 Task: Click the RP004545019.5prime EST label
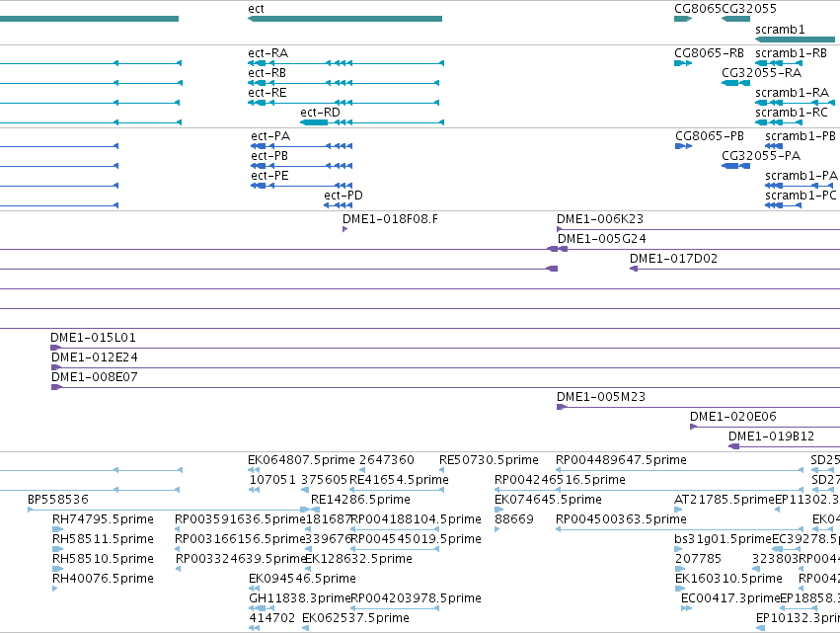click(416, 540)
